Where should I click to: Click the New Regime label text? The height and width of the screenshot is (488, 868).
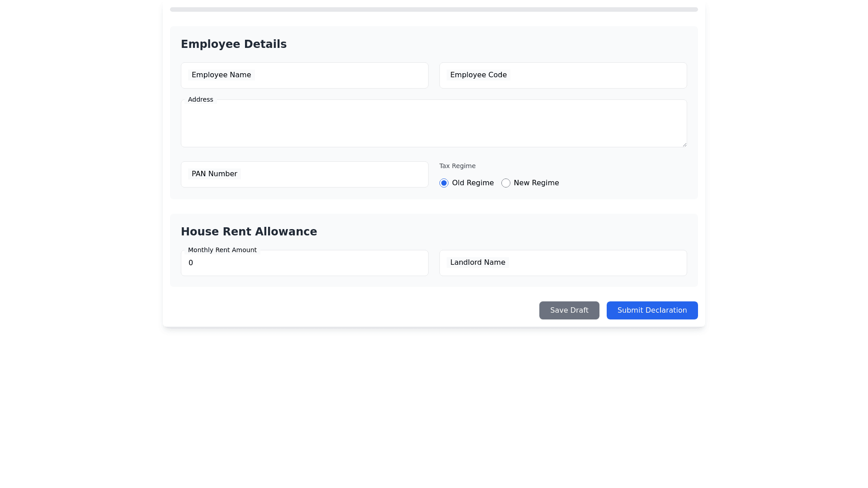click(536, 183)
